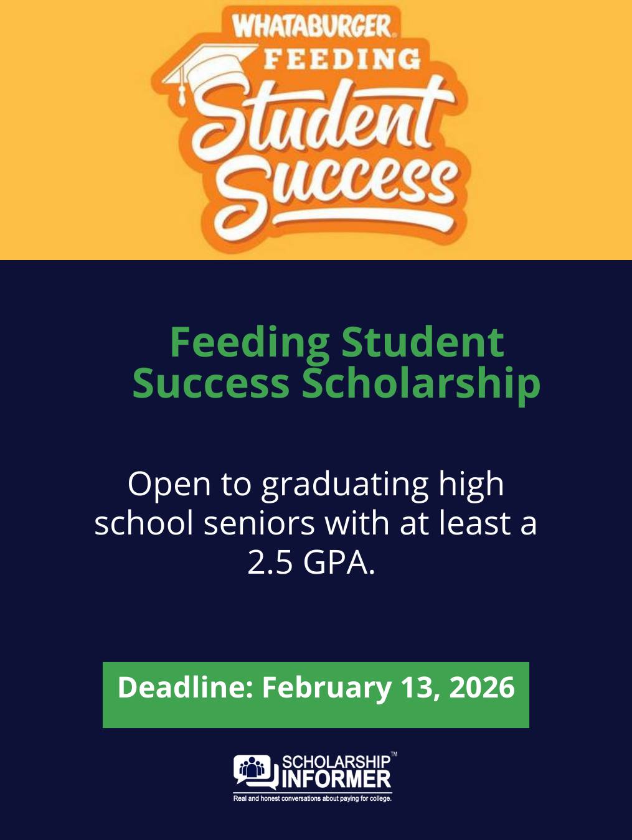Pick the yellow header background color
632x840 pixels.
coord(75,124)
